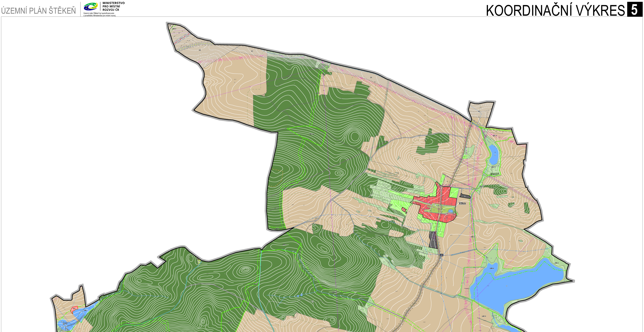Click the LBC 5 label near the northeast border
Viewport: 644px width, 332px height.
tap(494, 136)
